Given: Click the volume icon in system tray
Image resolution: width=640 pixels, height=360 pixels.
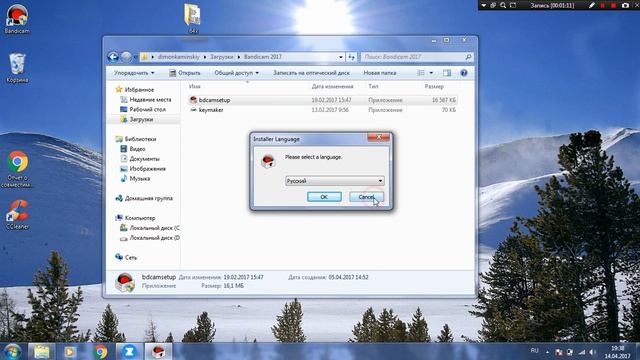Looking at the screenshot, I should [593, 352].
